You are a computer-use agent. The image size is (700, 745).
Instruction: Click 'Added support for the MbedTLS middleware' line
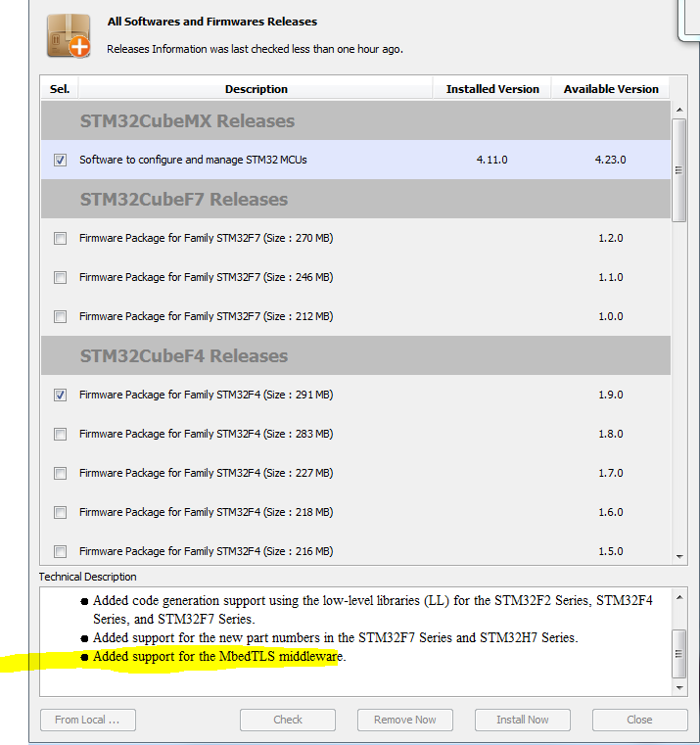point(219,657)
